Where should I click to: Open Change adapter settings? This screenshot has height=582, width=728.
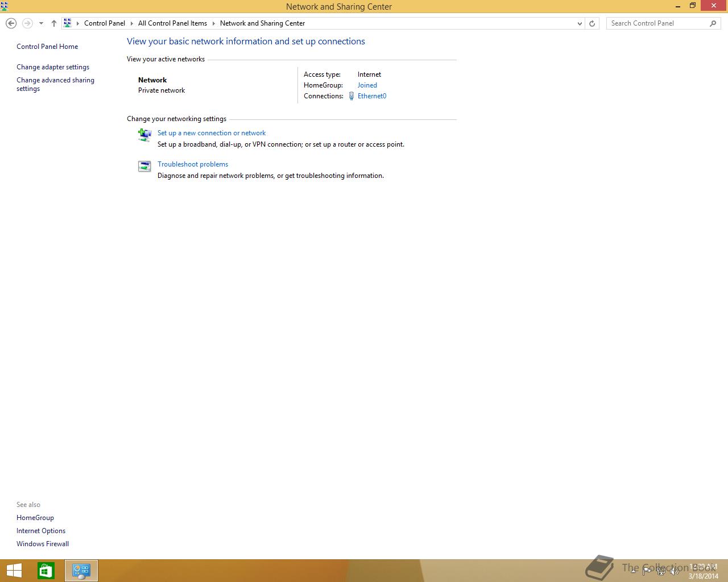click(x=53, y=67)
